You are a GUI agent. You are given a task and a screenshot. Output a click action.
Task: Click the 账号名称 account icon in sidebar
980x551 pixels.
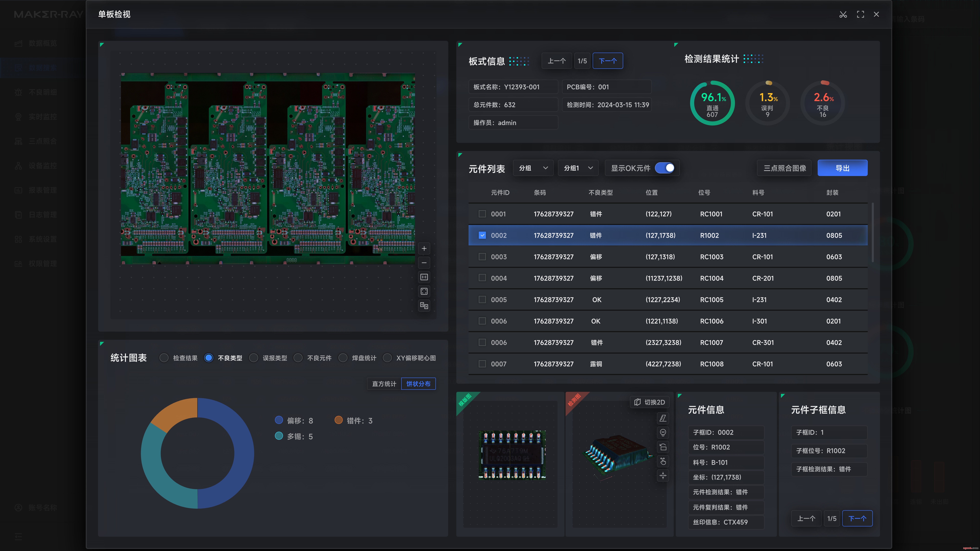(18, 508)
